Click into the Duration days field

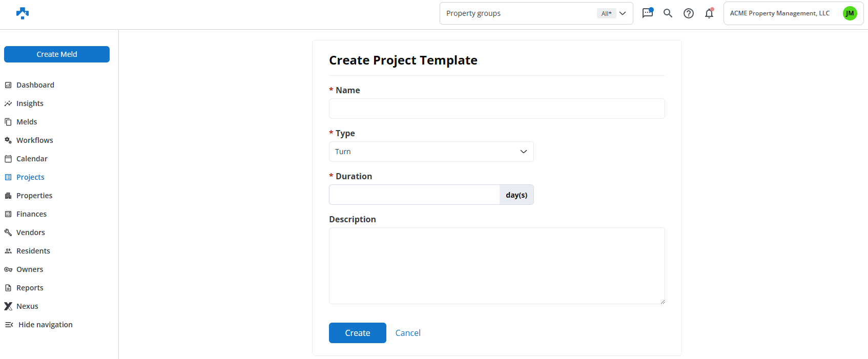click(414, 195)
